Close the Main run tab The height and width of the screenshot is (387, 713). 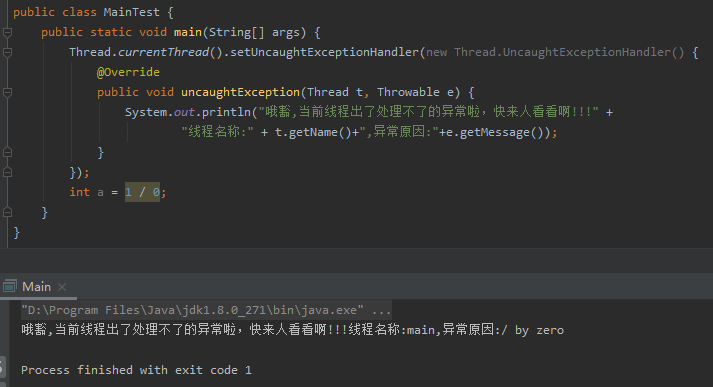click(62, 287)
